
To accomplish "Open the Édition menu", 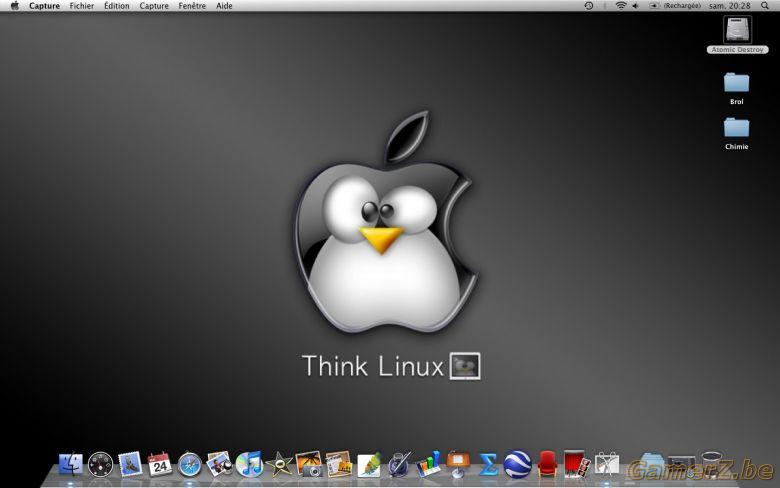I will (116, 6).
